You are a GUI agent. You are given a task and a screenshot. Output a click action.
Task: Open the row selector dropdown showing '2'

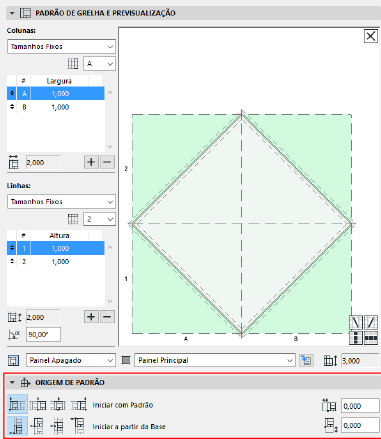pyautogui.click(x=99, y=219)
